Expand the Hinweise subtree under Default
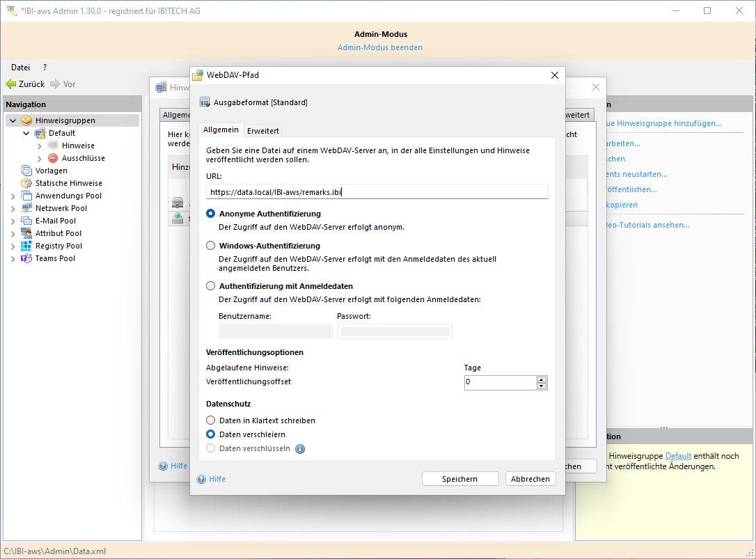756x559 pixels. pyautogui.click(x=39, y=146)
